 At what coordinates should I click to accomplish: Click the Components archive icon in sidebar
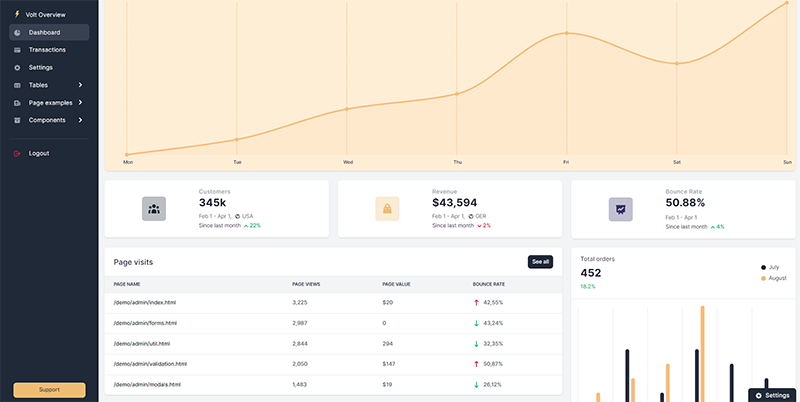click(17, 120)
